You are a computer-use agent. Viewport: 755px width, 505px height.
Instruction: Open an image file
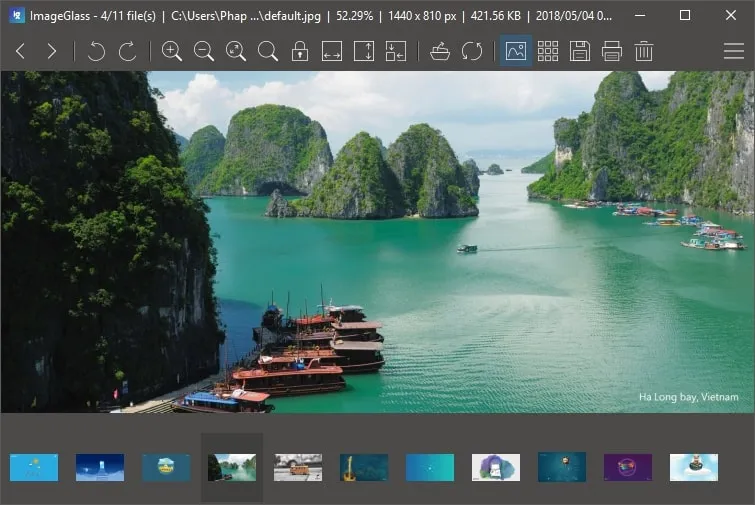pyautogui.click(x=440, y=51)
